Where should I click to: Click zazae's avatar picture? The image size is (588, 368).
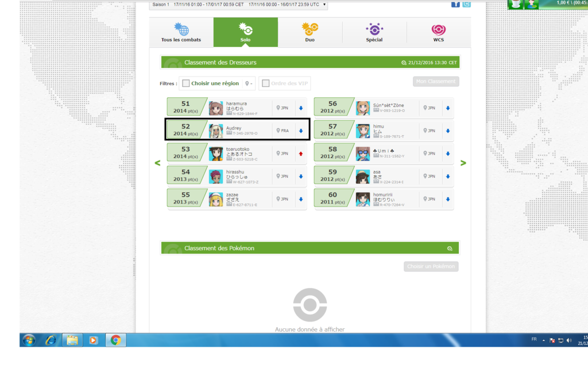pos(216,200)
